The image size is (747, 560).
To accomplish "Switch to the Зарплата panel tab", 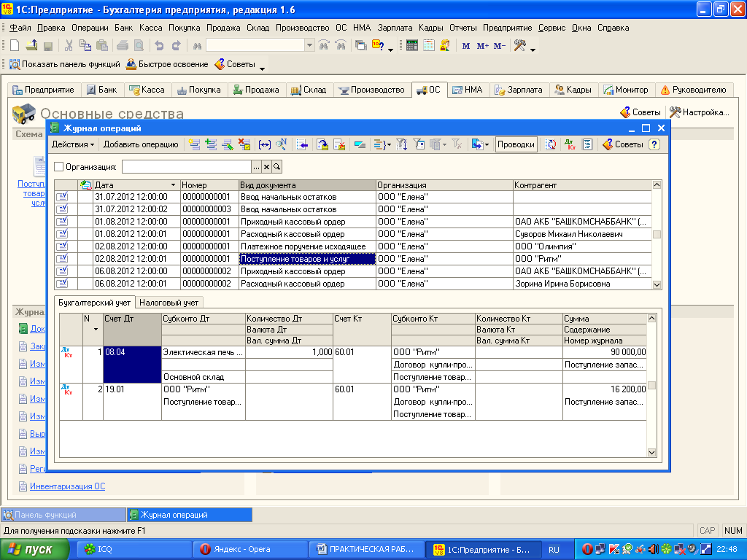I will tap(519, 90).
